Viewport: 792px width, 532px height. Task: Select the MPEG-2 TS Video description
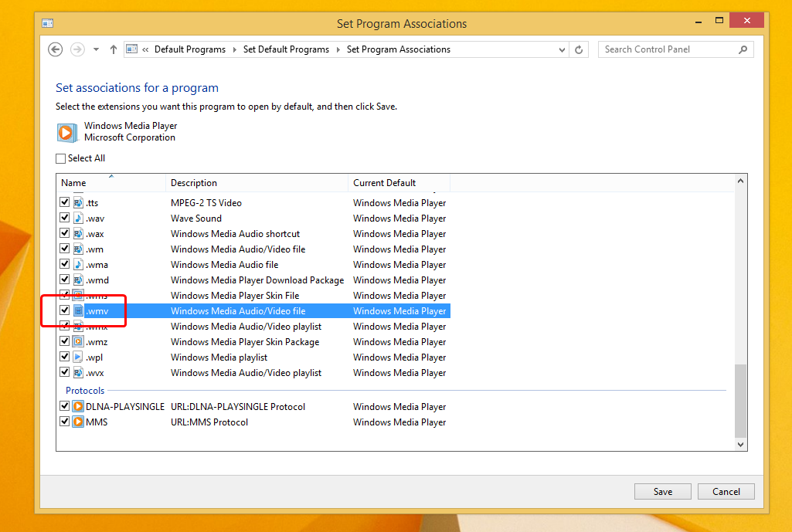pyautogui.click(x=206, y=203)
